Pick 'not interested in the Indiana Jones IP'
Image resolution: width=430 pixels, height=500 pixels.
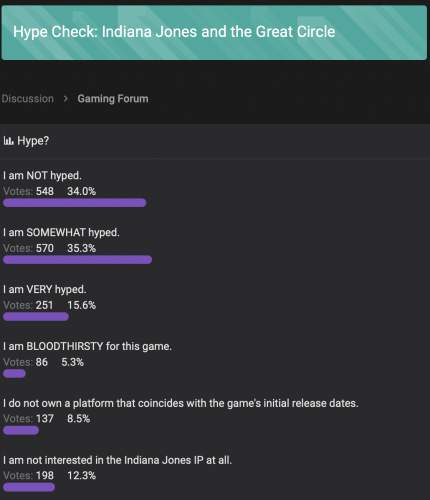(117, 460)
